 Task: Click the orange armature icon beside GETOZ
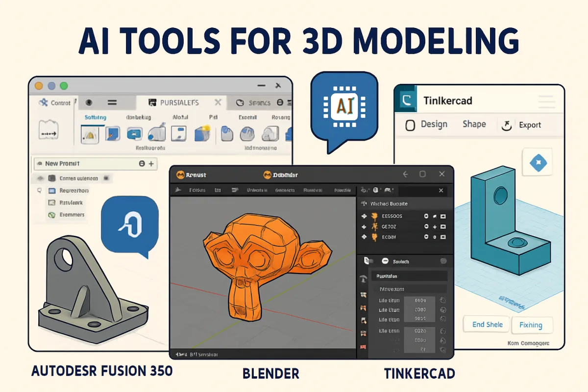[374, 227]
